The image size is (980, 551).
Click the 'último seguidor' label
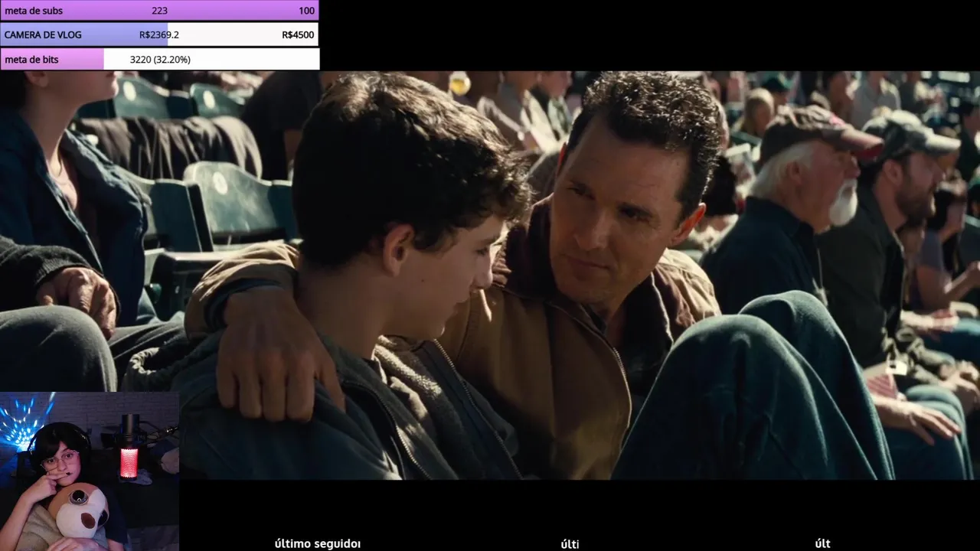[x=317, y=543]
